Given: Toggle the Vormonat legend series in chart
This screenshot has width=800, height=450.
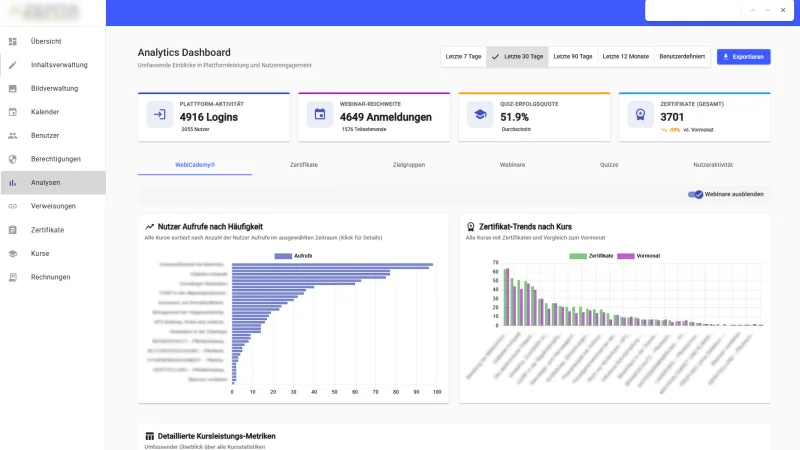Looking at the screenshot, I should (x=639, y=256).
